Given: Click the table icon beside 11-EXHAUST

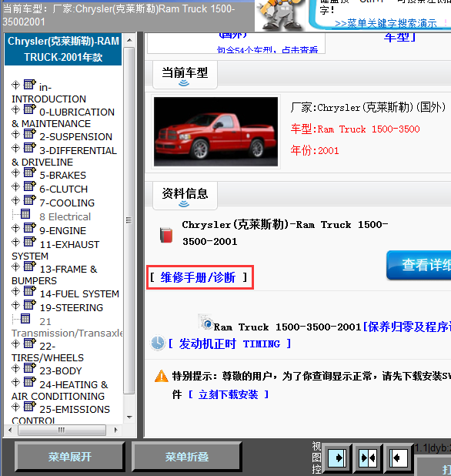Looking at the screenshot, I should coord(30,241).
